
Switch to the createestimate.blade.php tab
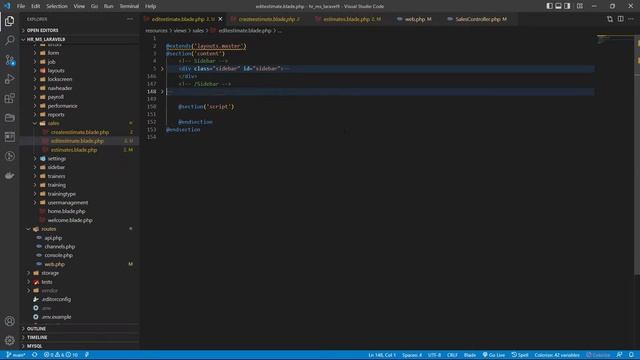pyautogui.click(x=268, y=19)
